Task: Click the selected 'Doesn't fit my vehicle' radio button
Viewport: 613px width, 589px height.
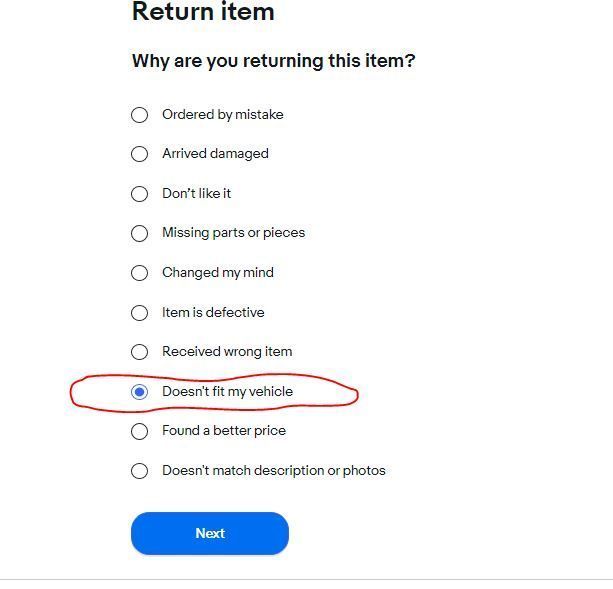Action: pos(140,392)
